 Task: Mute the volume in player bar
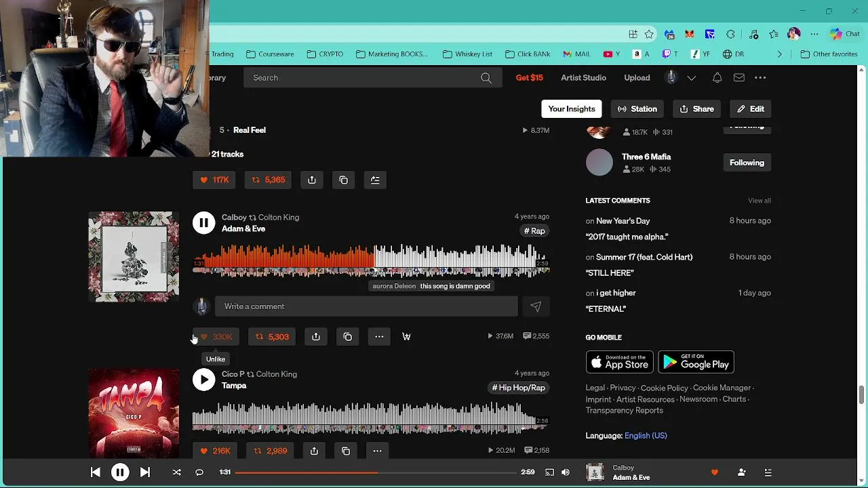point(566,472)
